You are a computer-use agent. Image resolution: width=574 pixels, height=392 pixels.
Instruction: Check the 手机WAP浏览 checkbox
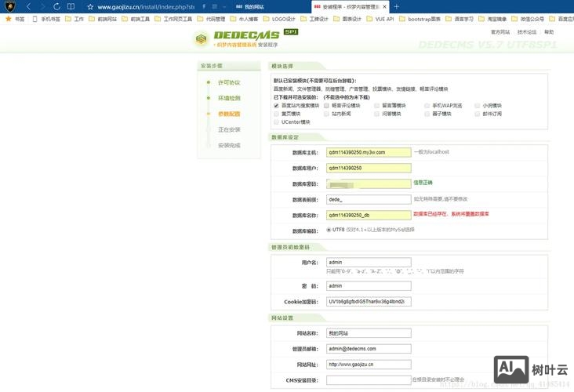(x=427, y=105)
